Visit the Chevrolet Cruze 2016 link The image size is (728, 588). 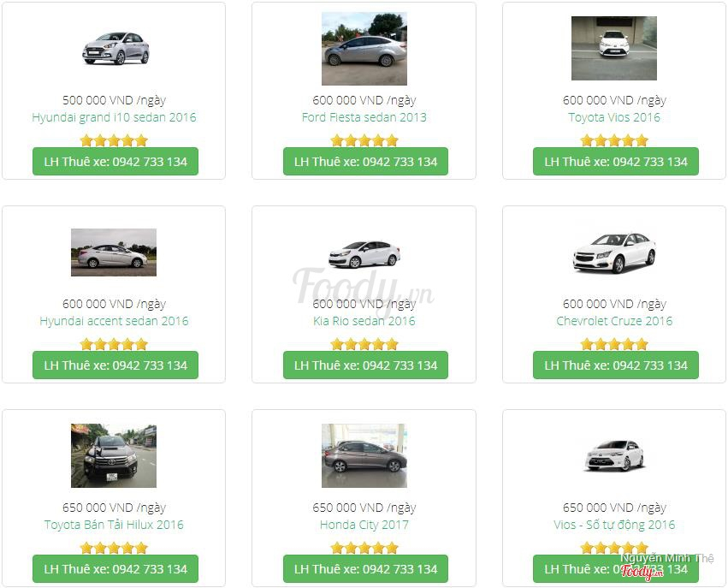click(614, 321)
